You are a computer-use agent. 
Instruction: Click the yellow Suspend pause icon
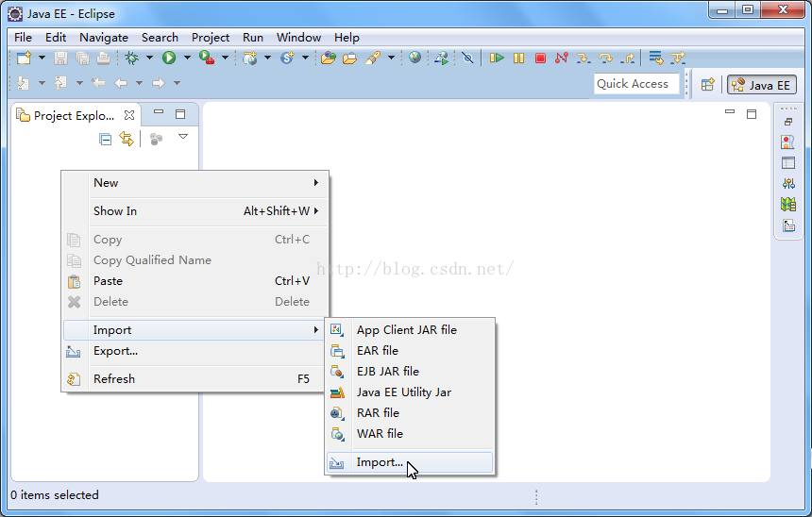pyautogui.click(x=518, y=58)
